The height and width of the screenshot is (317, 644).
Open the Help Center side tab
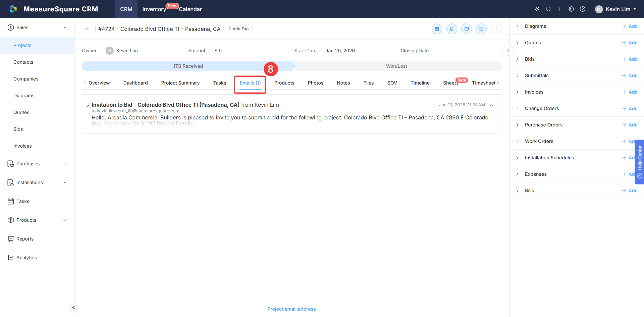(640, 162)
